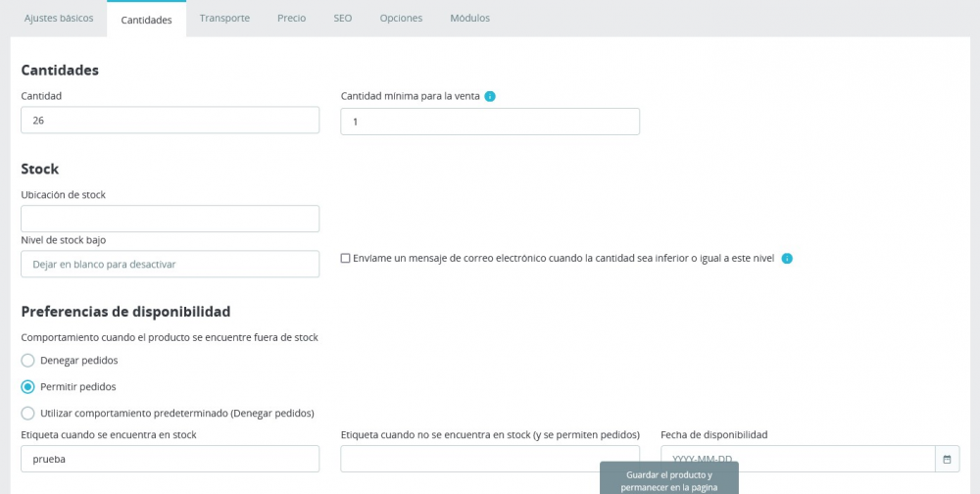
Task: Click the Ubicación de stock label
Action: pos(63,194)
